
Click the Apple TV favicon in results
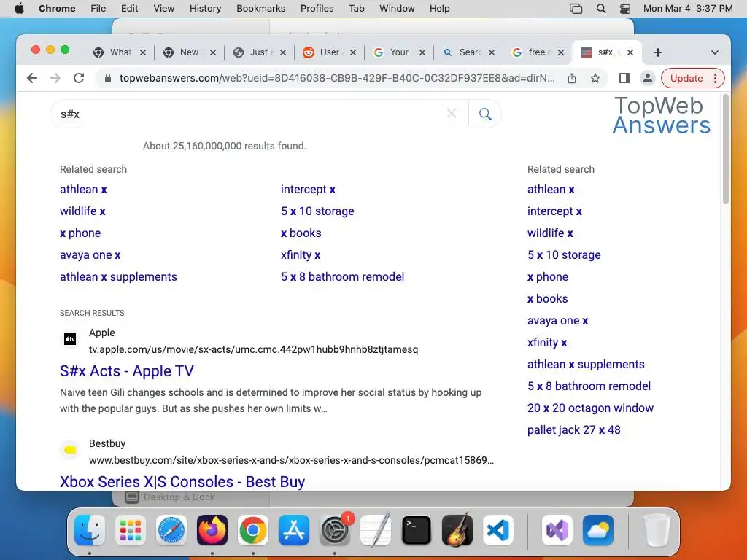coord(70,339)
